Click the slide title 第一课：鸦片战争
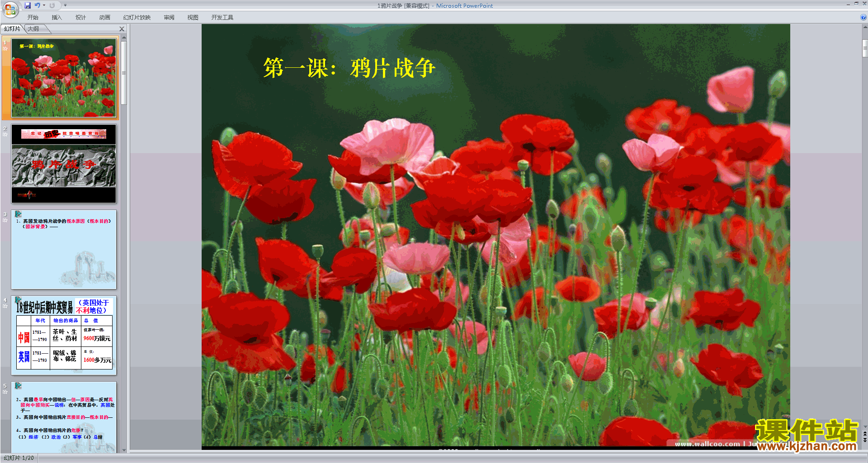This screenshot has height=463, width=868. [349, 68]
